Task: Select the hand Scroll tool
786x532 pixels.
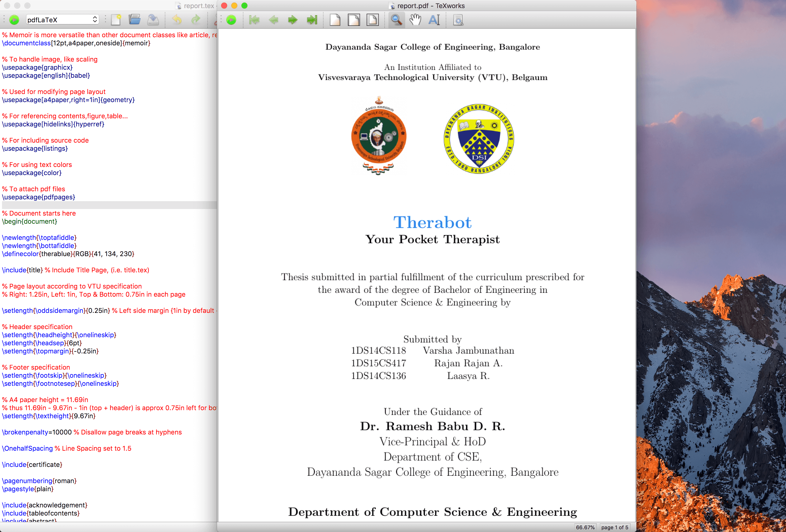Action: 415,20
